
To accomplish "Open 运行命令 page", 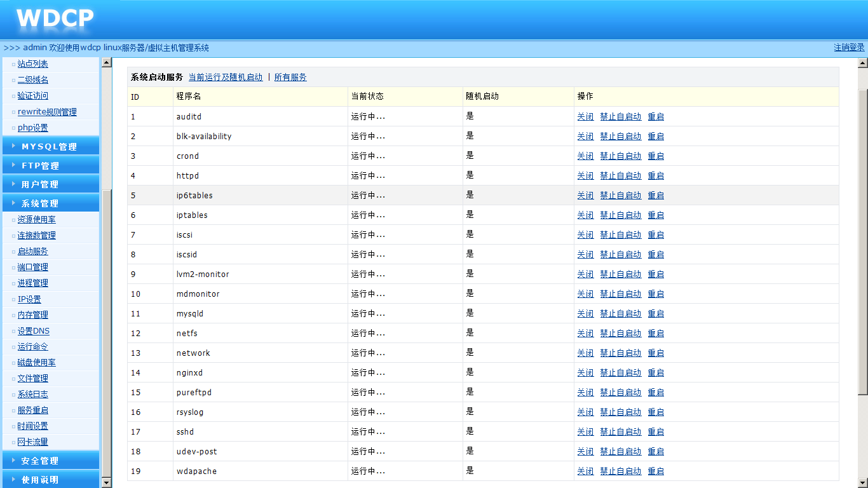I will coord(33,347).
